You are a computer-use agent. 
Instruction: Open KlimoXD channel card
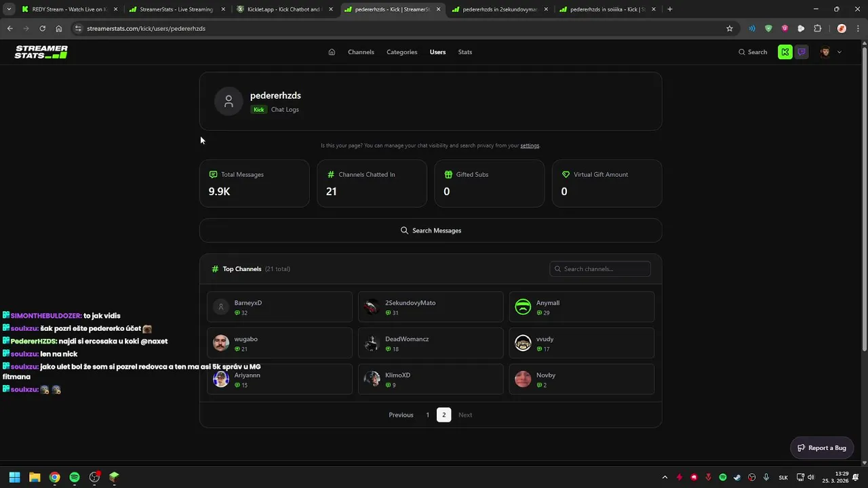pos(431,379)
